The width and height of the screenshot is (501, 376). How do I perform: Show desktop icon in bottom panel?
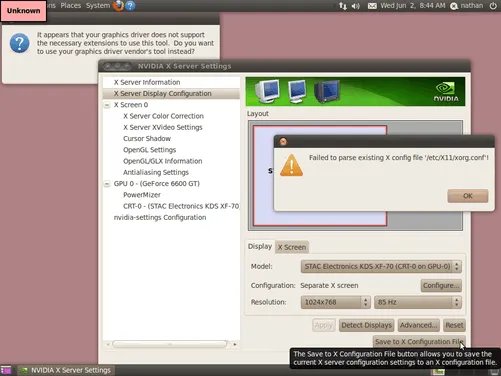point(5,370)
